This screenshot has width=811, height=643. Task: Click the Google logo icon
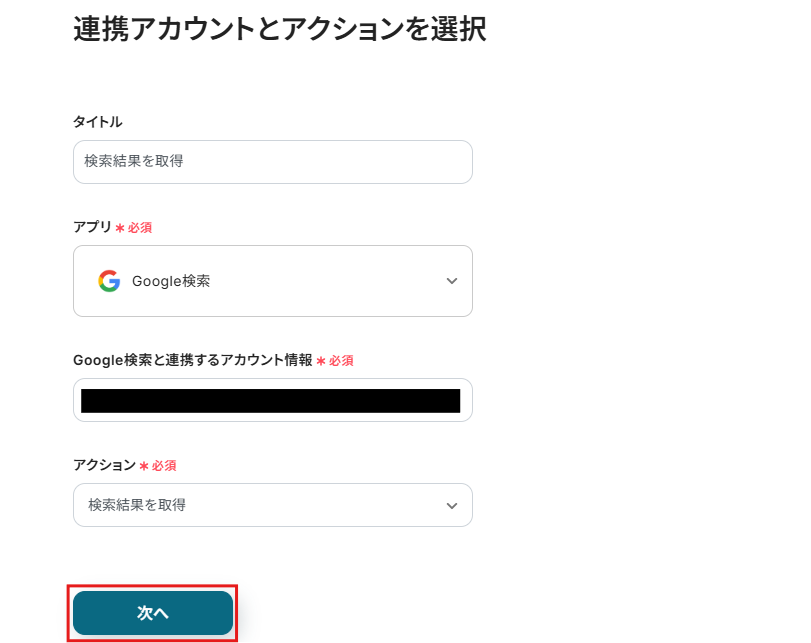click(109, 281)
